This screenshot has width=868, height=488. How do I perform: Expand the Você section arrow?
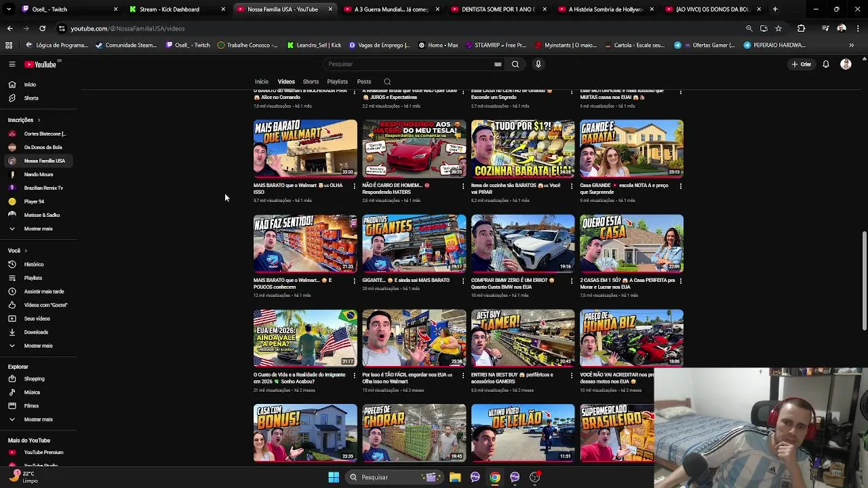pos(26,251)
